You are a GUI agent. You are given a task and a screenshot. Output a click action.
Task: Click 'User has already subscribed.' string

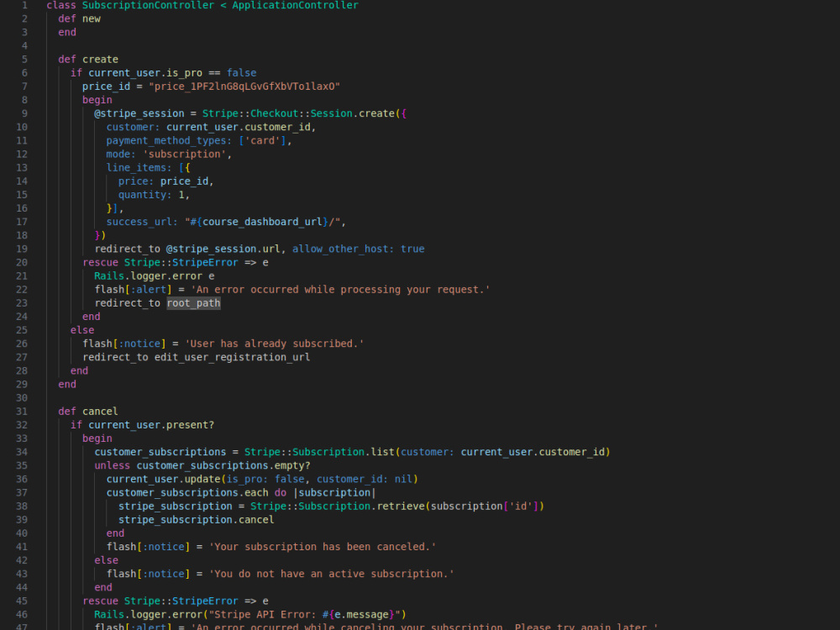pyautogui.click(x=275, y=344)
